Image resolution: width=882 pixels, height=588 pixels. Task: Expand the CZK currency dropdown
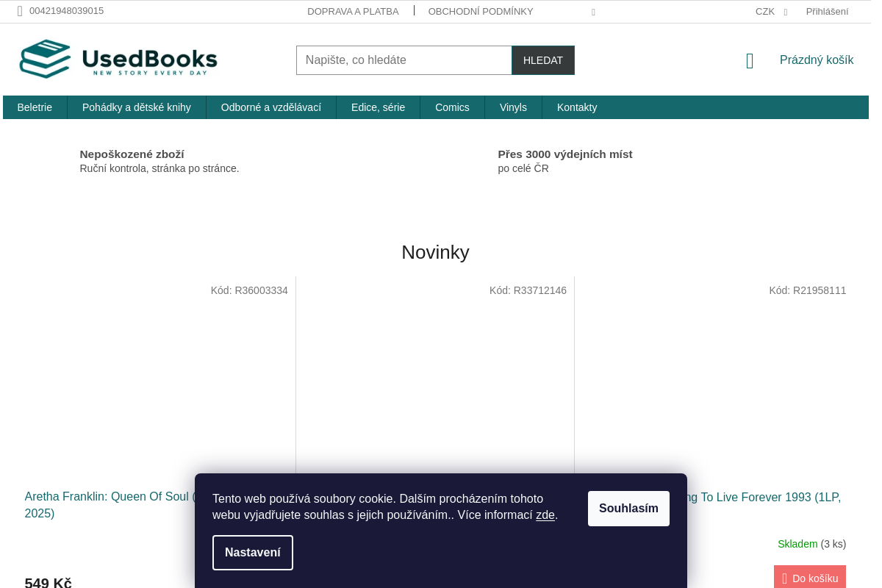[x=771, y=12]
